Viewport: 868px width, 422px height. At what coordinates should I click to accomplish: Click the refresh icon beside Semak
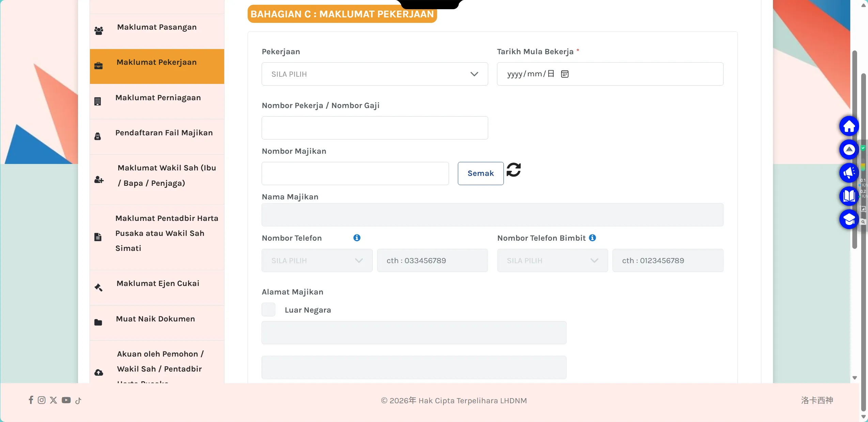pyautogui.click(x=513, y=170)
